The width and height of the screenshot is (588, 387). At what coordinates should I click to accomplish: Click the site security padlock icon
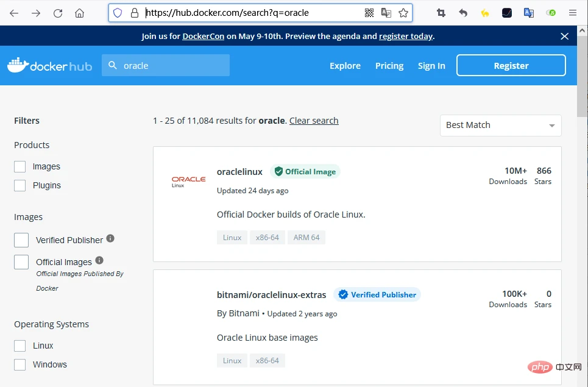pos(135,13)
